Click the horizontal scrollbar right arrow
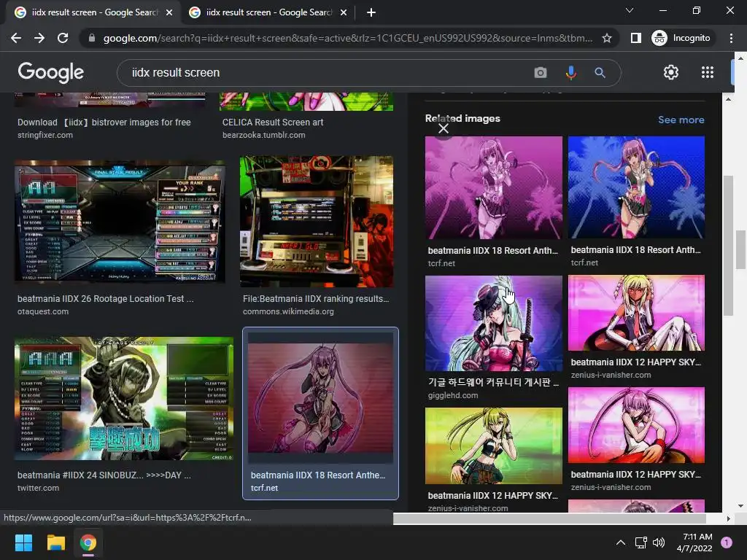The height and width of the screenshot is (560, 747). coord(728,518)
